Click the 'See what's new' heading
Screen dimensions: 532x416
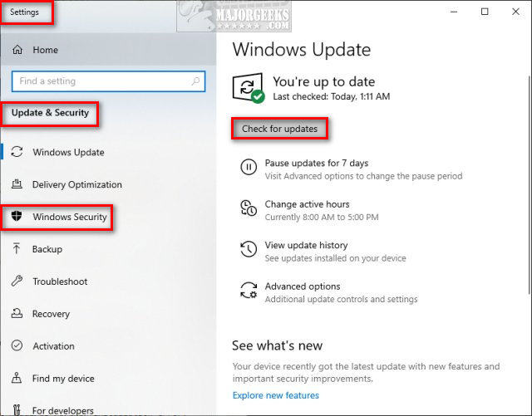pos(277,345)
